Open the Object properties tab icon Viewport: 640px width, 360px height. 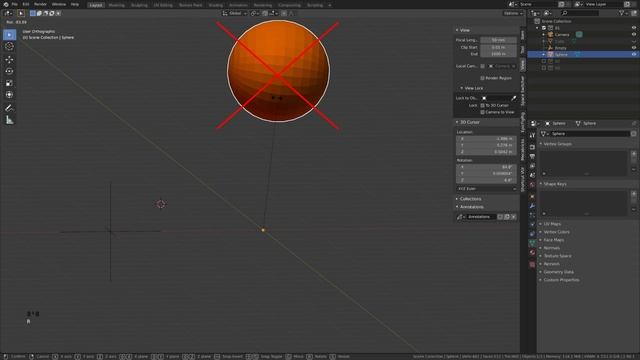tap(532, 197)
